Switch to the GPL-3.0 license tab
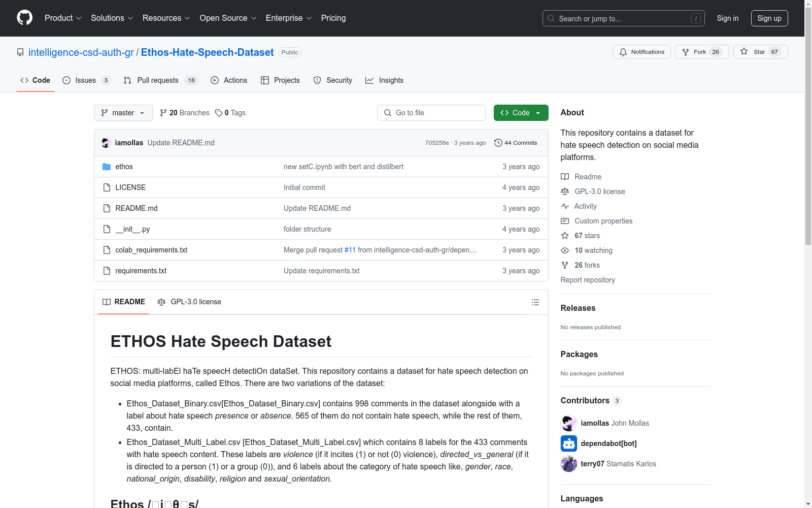812x508 pixels. coord(189,302)
